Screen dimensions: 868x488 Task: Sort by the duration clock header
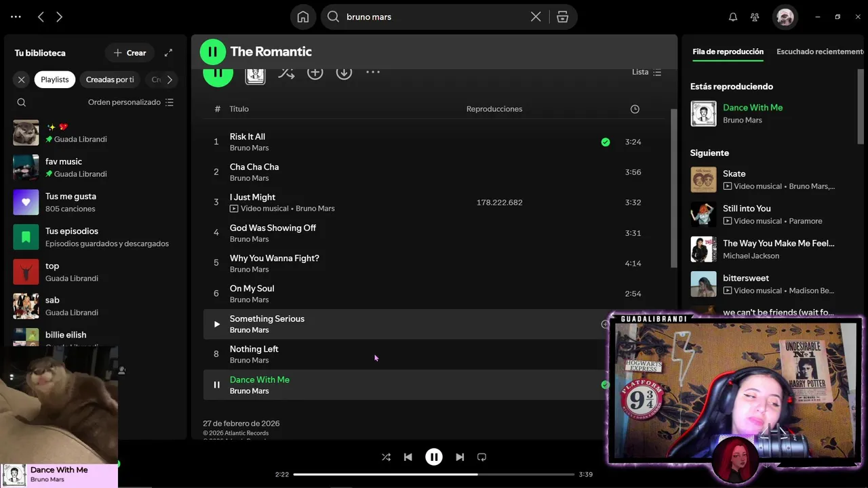pyautogui.click(x=635, y=109)
